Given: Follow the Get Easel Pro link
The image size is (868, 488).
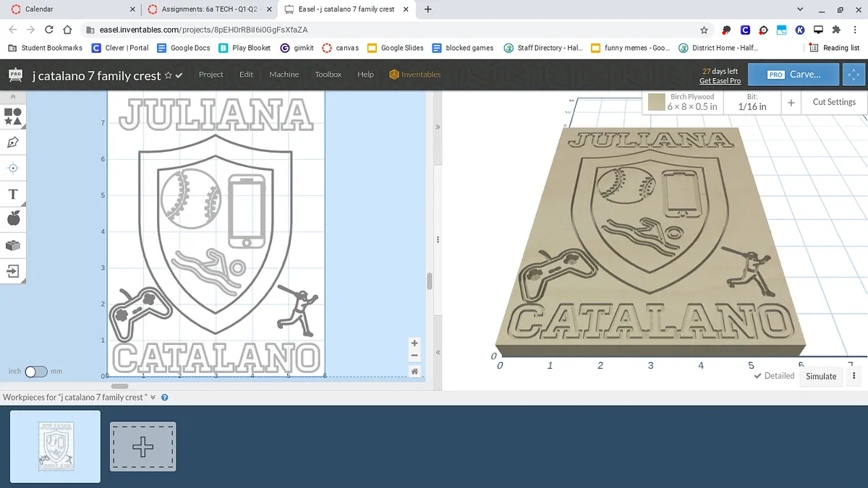Looking at the screenshot, I should tap(720, 81).
